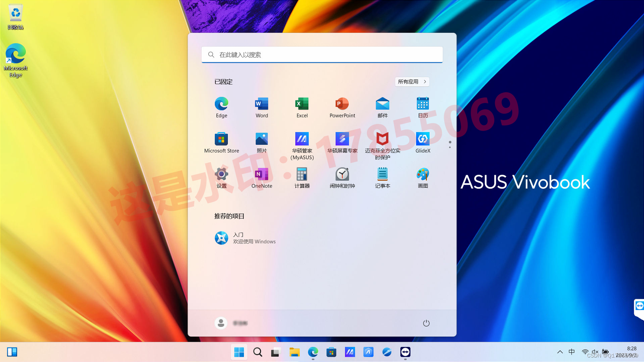Launch 华硕屏幕专家 app

tap(342, 143)
